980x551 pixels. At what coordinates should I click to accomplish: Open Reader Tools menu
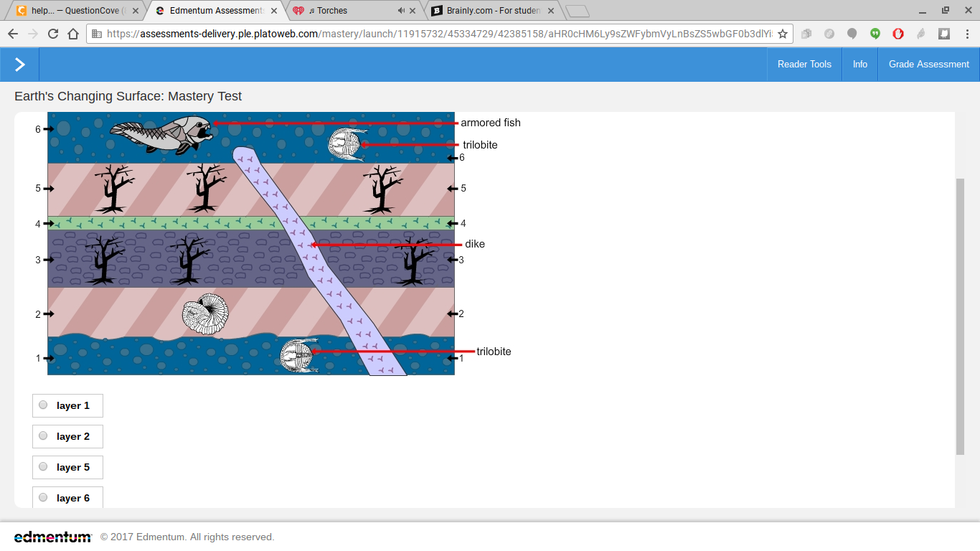click(804, 65)
